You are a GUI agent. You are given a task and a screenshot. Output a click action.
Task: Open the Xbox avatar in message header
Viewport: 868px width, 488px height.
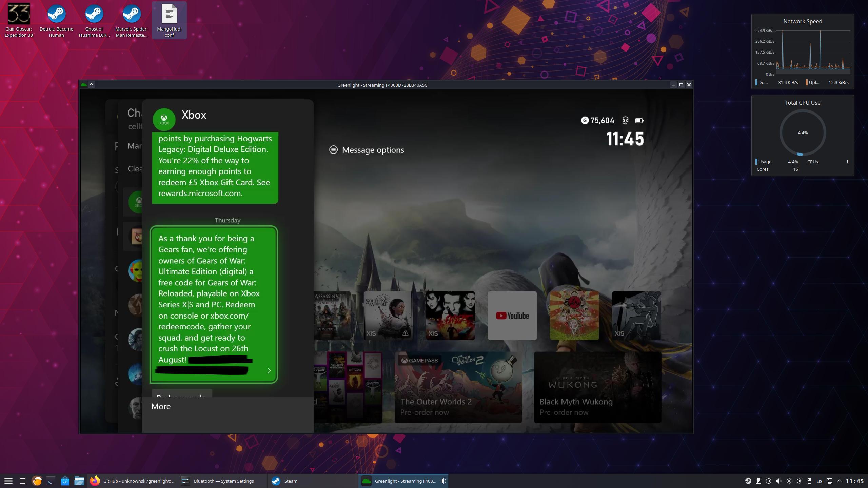(164, 119)
